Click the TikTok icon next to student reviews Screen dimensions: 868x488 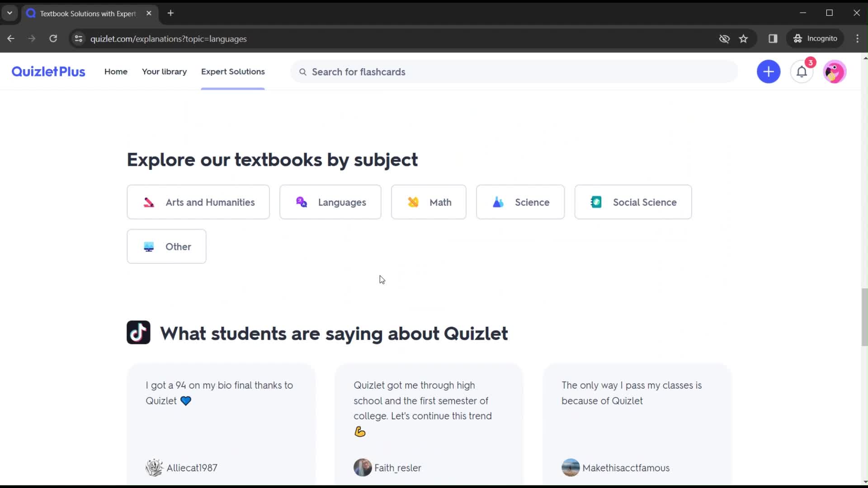coord(138,333)
